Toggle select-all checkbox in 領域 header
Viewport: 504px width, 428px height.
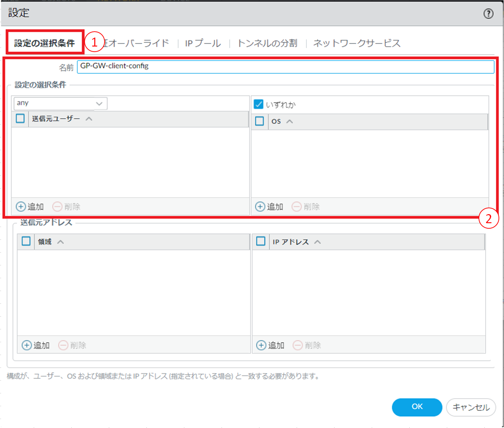[x=26, y=242]
